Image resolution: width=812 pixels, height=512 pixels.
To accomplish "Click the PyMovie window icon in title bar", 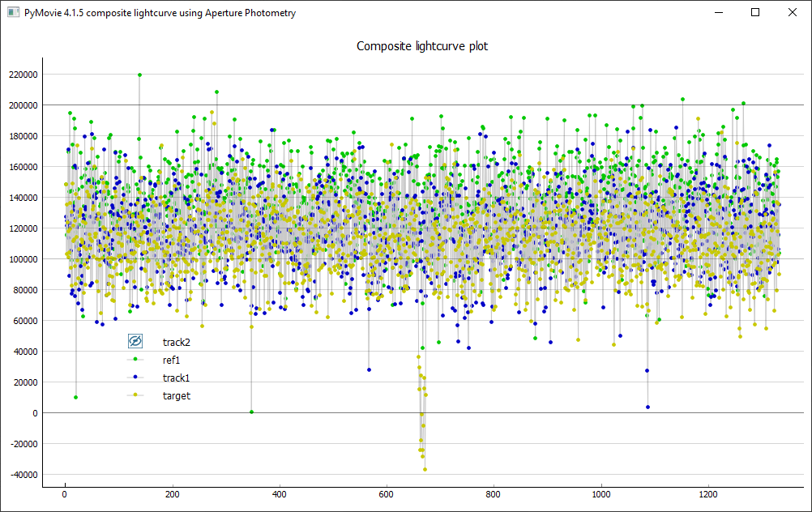I will tap(13, 13).
